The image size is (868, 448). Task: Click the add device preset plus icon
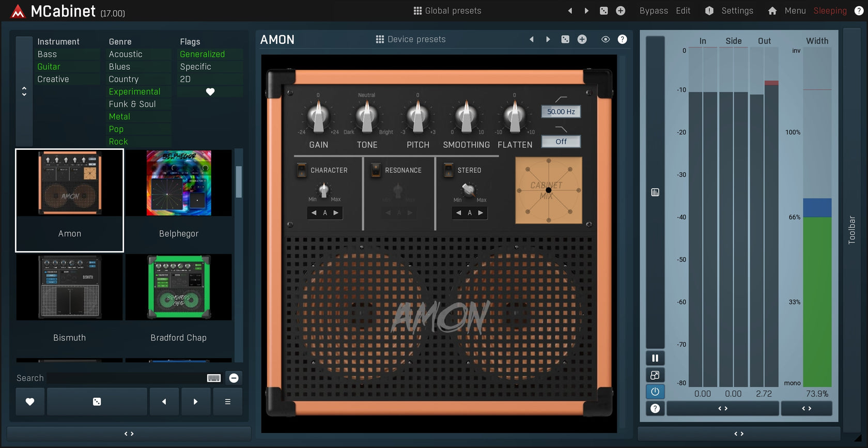click(x=582, y=39)
